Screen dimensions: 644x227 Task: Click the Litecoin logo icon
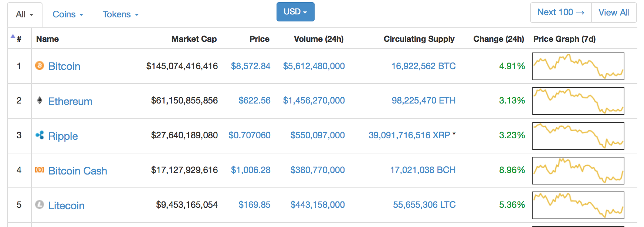(x=40, y=204)
